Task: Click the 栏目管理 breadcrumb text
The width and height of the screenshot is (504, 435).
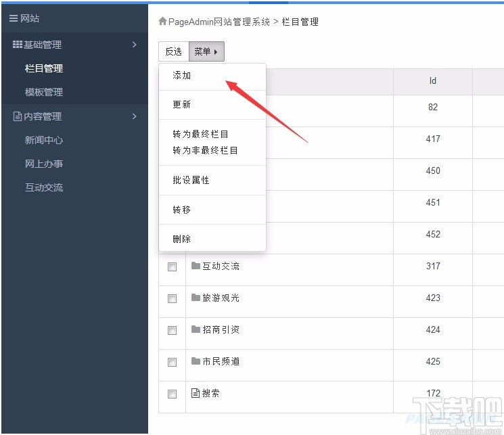Action: pos(300,22)
